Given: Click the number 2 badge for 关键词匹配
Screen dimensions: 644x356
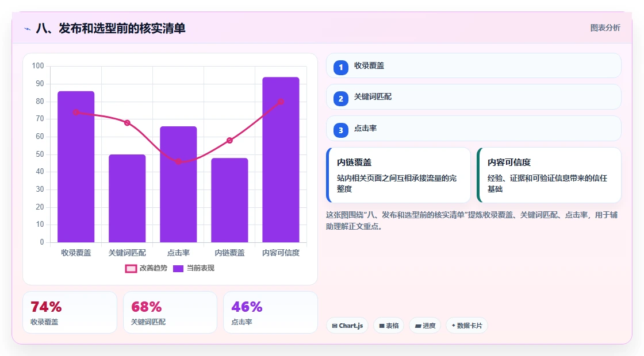Looking at the screenshot, I should click(340, 99).
